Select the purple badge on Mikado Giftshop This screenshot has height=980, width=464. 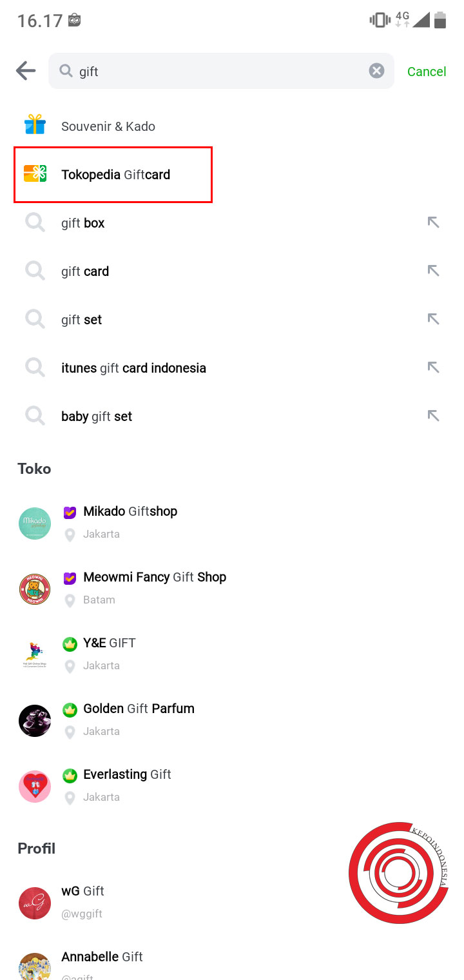pyautogui.click(x=70, y=511)
